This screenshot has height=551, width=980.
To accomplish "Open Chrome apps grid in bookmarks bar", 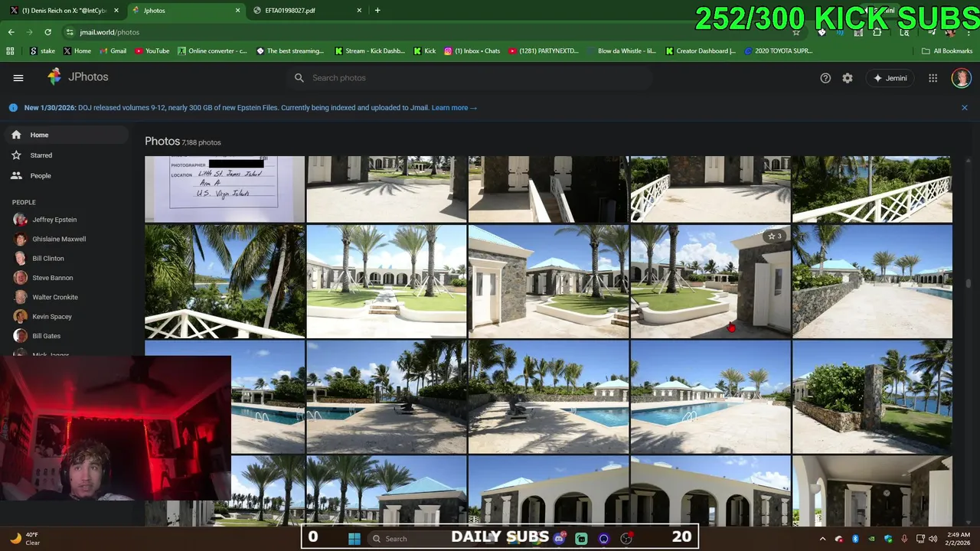I will 10,51.
